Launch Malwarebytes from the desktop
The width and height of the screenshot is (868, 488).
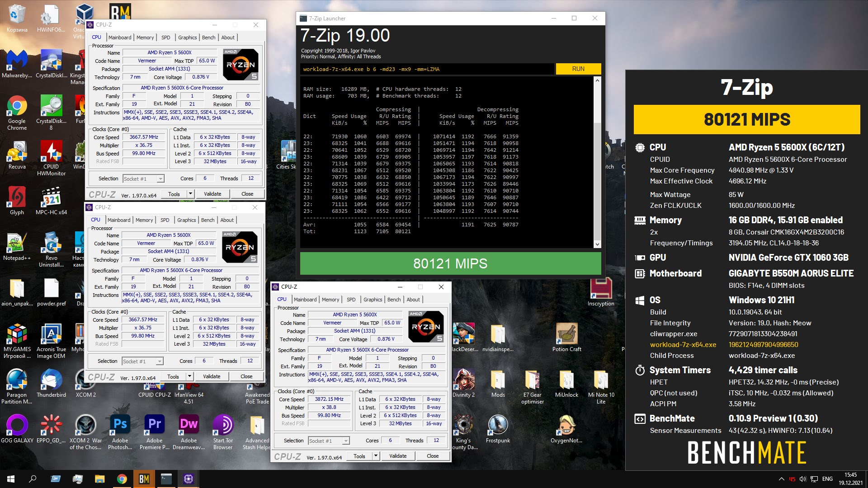point(17,64)
